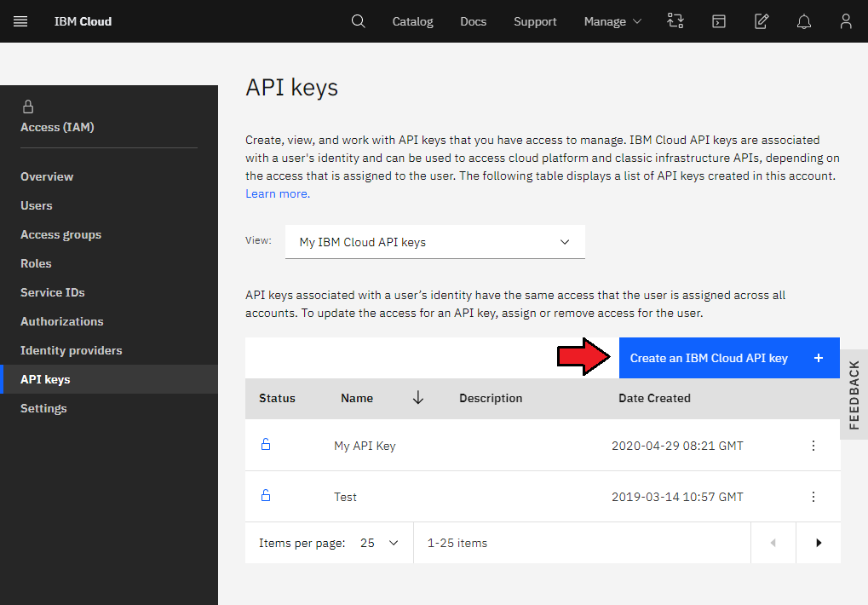Viewport: 868px width, 605px height.
Task: Click the Description column header
Action: click(x=491, y=398)
